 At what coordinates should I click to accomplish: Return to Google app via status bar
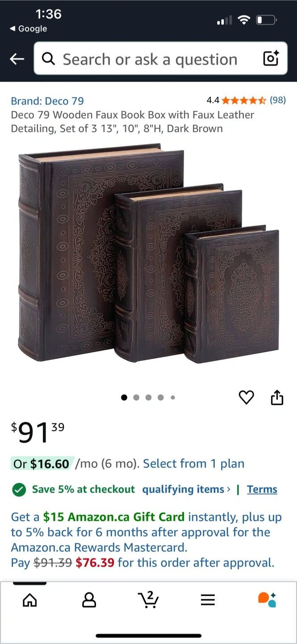[x=28, y=29]
